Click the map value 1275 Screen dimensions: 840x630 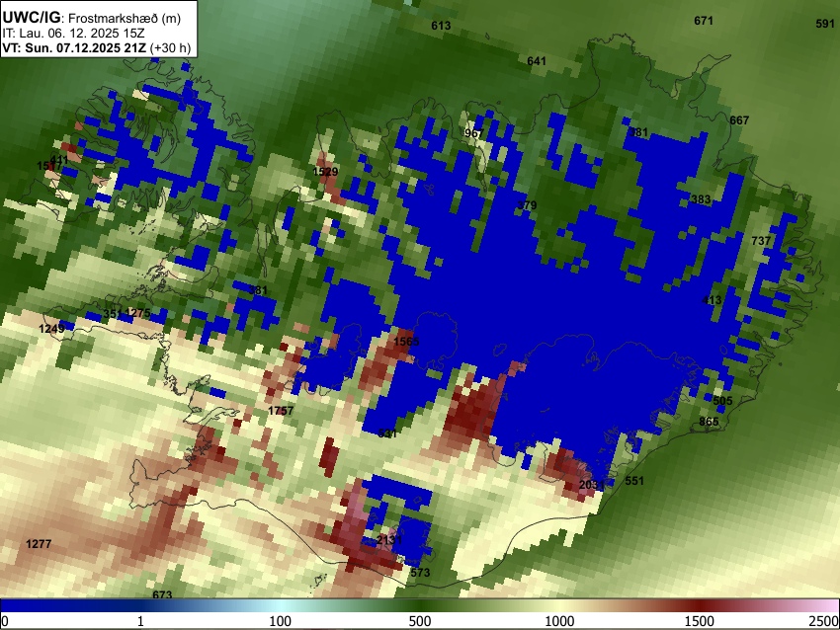(x=137, y=313)
